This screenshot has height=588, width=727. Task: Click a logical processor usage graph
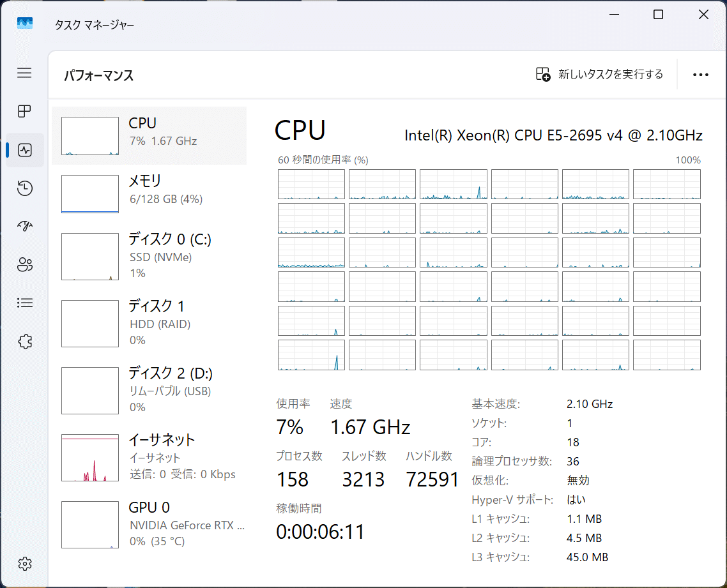pos(311,184)
